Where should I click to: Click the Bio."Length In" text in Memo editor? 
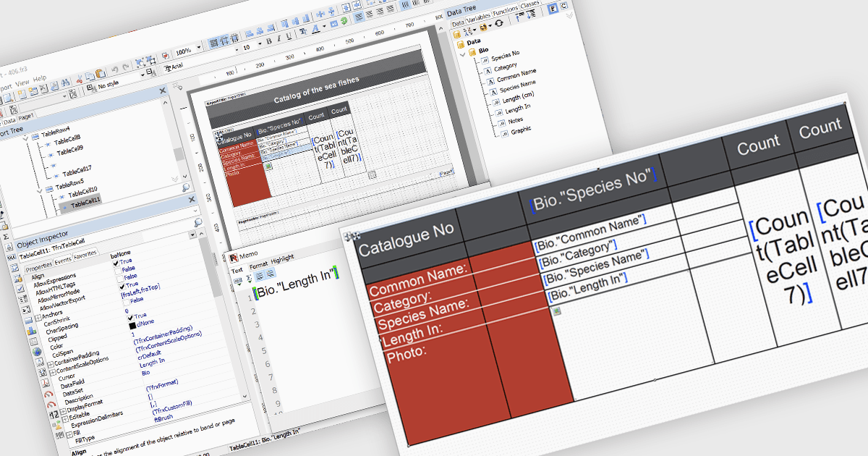295,281
